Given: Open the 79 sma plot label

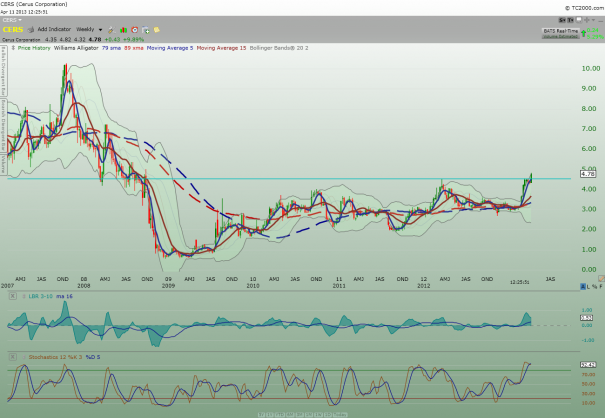Looking at the screenshot, I should tap(112, 48).
